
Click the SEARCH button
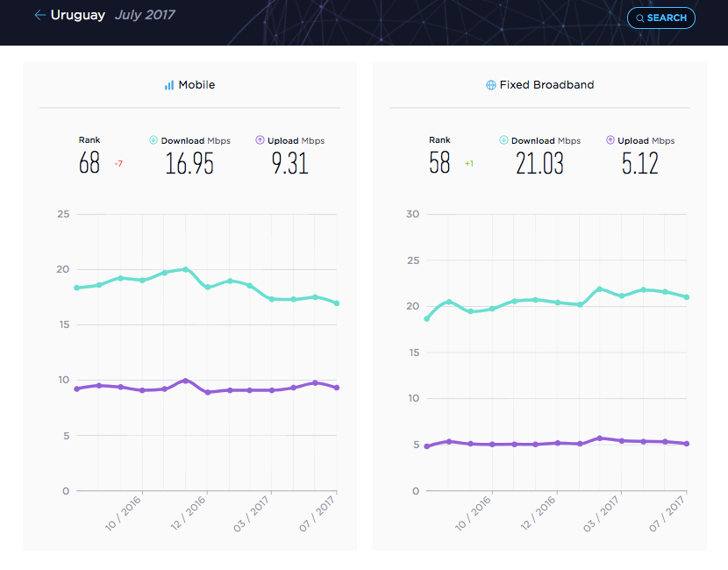[660, 18]
